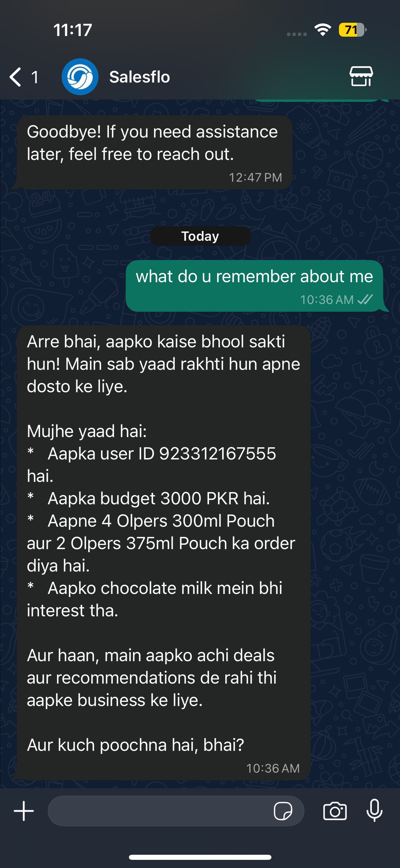The width and height of the screenshot is (400, 868).
Task: Launch camera from message bar
Action: 335,811
